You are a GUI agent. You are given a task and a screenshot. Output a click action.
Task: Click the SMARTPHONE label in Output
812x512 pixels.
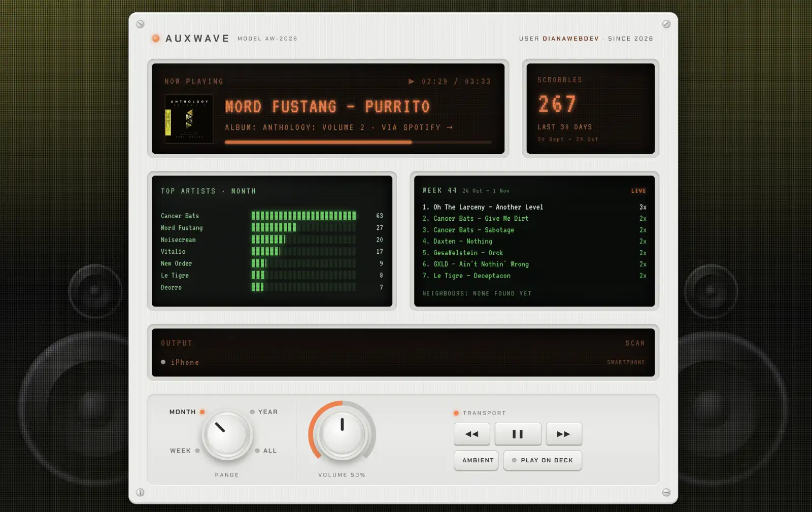pyautogui.click(x=626, y=362)
